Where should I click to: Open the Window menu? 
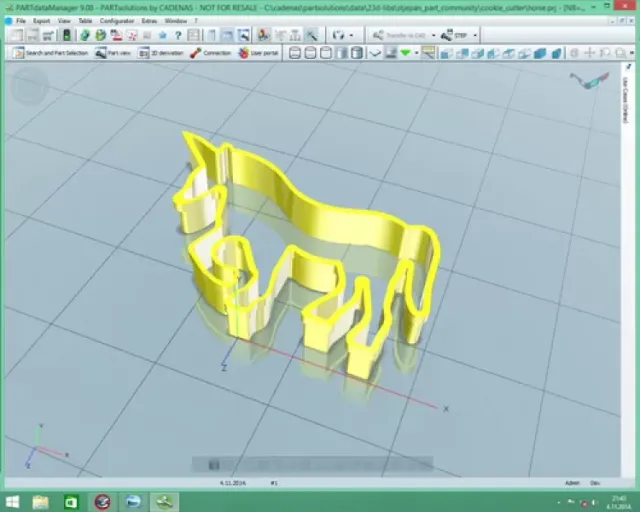(176, 21)
